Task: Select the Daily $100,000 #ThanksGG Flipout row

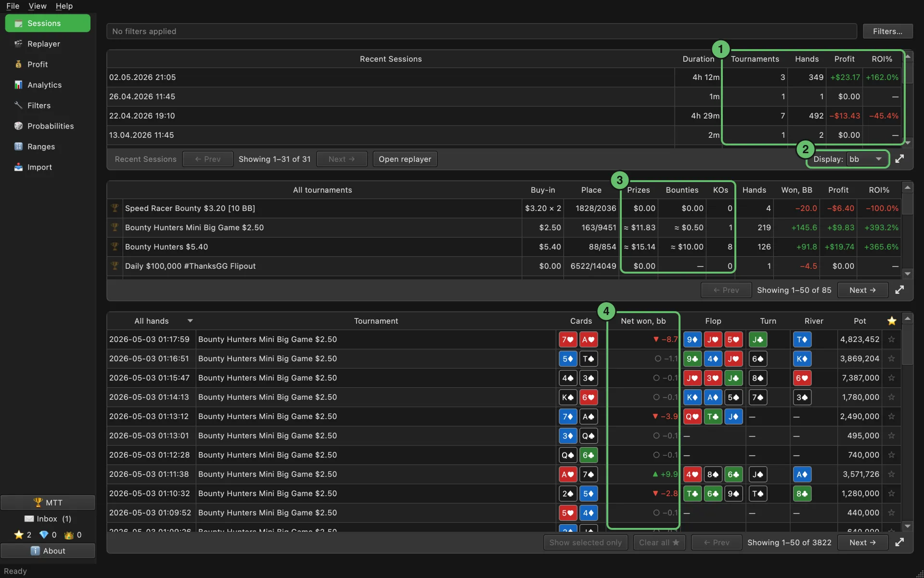Action: click(x=504, y=266)
